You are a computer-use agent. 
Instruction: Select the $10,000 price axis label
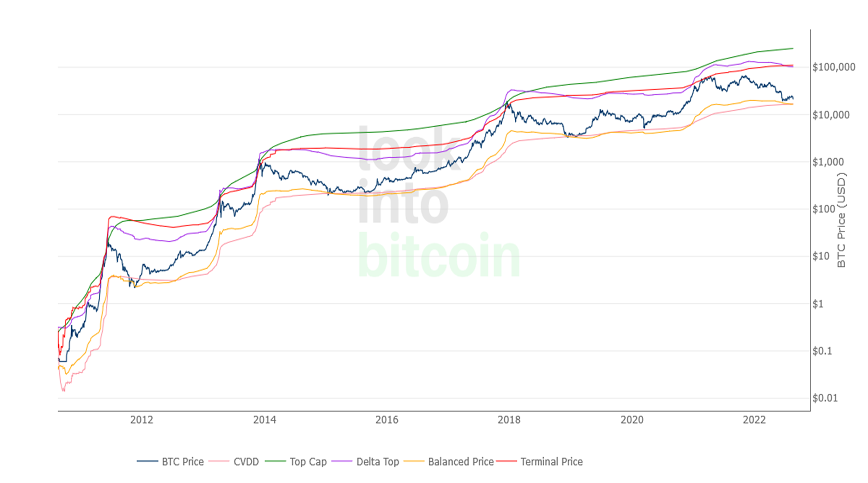point(831,115)
